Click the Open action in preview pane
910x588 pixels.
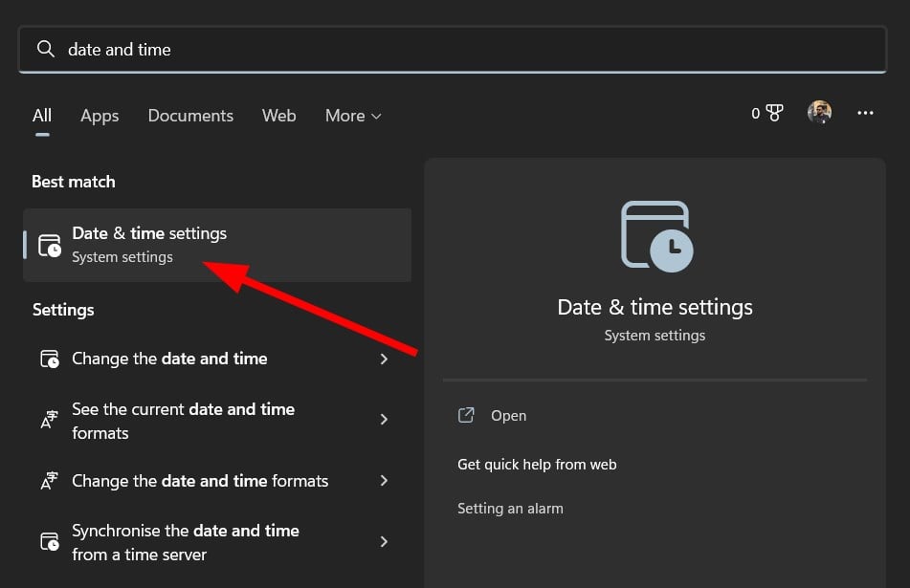coord(508,416)
